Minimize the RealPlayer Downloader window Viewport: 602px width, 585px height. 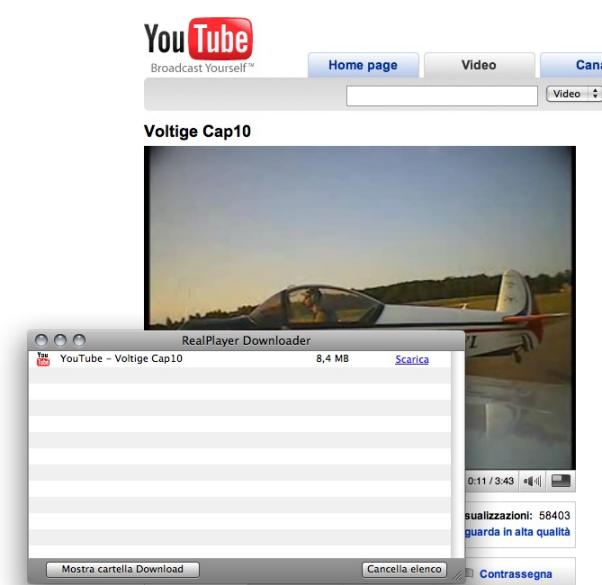click(60, 340)
